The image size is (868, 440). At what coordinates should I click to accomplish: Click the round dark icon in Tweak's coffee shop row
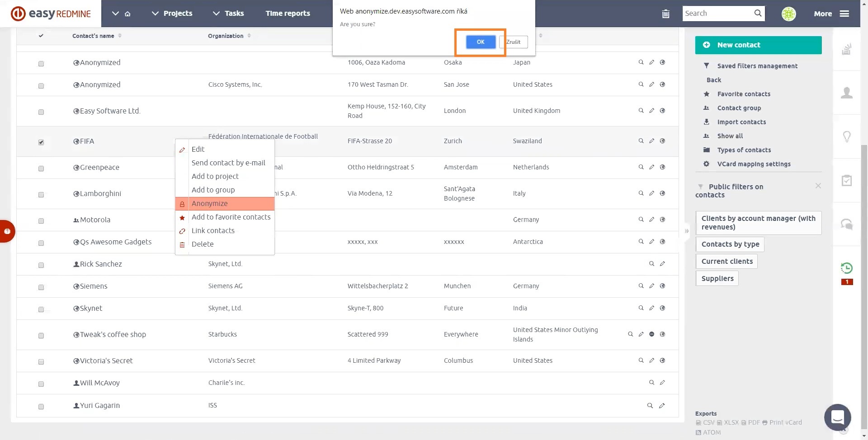click(651, 334)
